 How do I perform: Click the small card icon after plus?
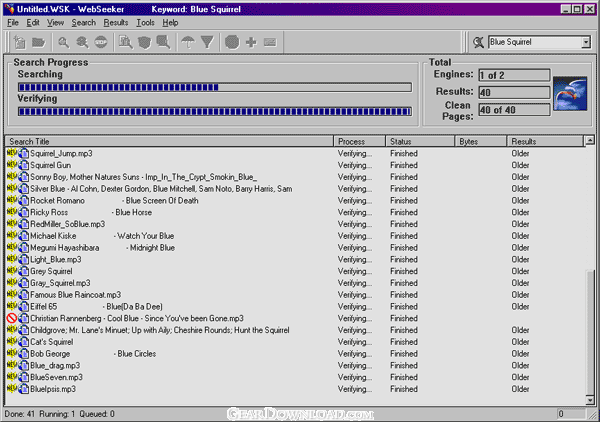tap(270, 42)
